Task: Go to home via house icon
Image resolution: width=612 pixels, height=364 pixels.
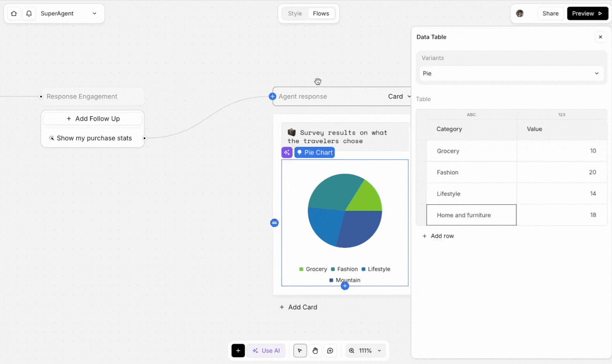Action: pos(14,13)
